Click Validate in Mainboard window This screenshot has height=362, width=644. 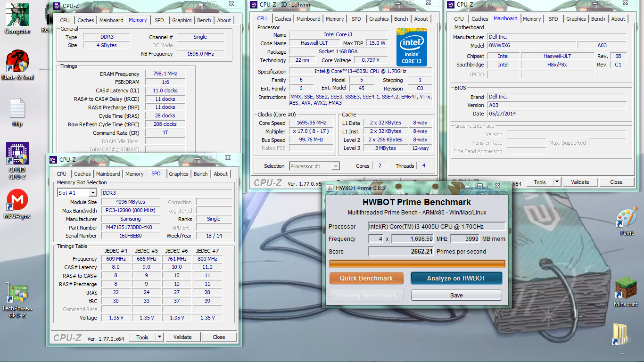580,182
